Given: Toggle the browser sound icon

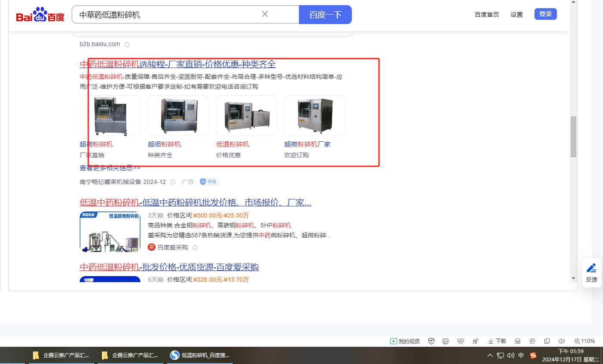Looking at the screenshot, I should [x=562, y=341].
